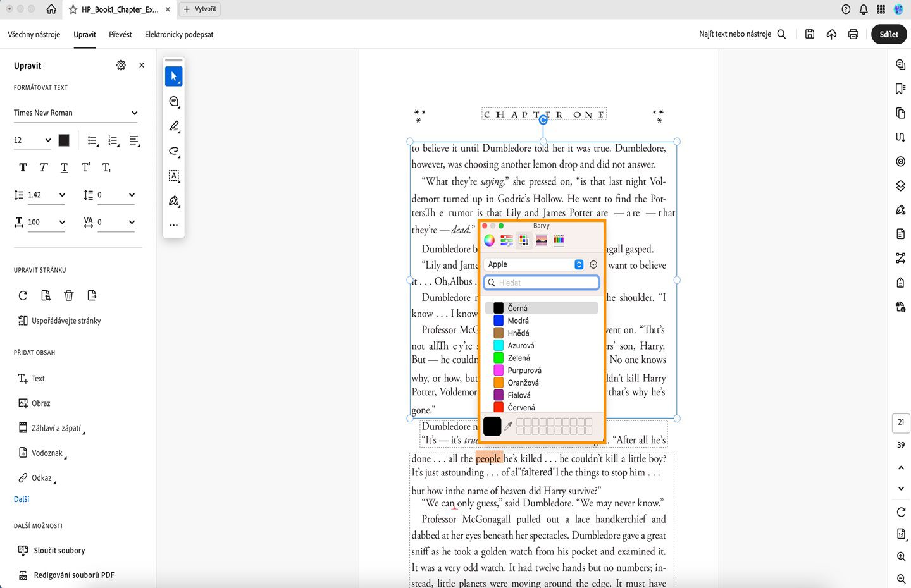Screen dimensions: 911x588
Task: Toggle superscript formatting
Action: coord(85,168)
